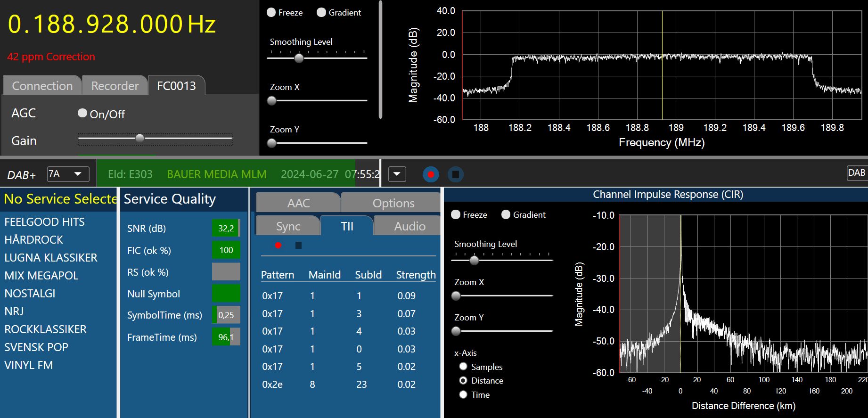This screenshot has height=418, width=868.
Task: Open the Options tab
Action: [393, 203]
